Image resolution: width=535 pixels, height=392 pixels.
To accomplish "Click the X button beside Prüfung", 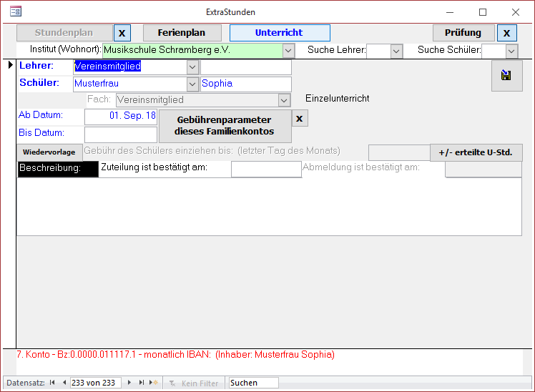I will pyautogui.click(x=506, y=33).
